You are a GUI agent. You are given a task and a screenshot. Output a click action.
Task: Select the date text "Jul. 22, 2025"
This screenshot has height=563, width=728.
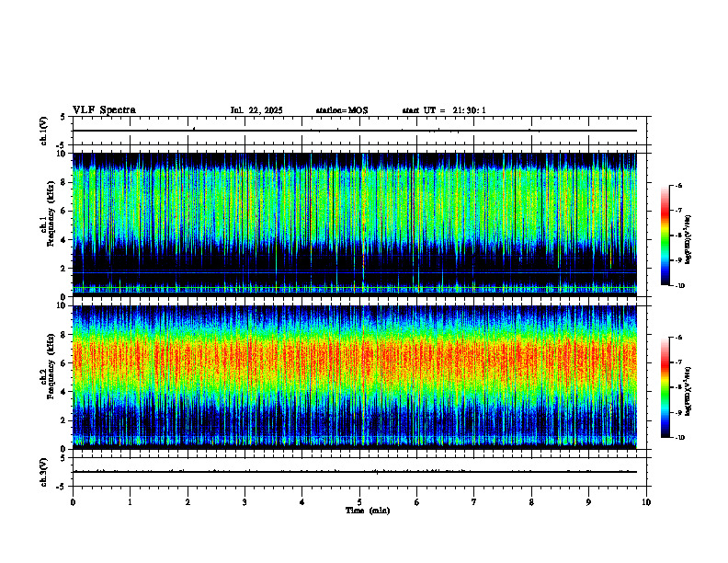pos(256,110)
